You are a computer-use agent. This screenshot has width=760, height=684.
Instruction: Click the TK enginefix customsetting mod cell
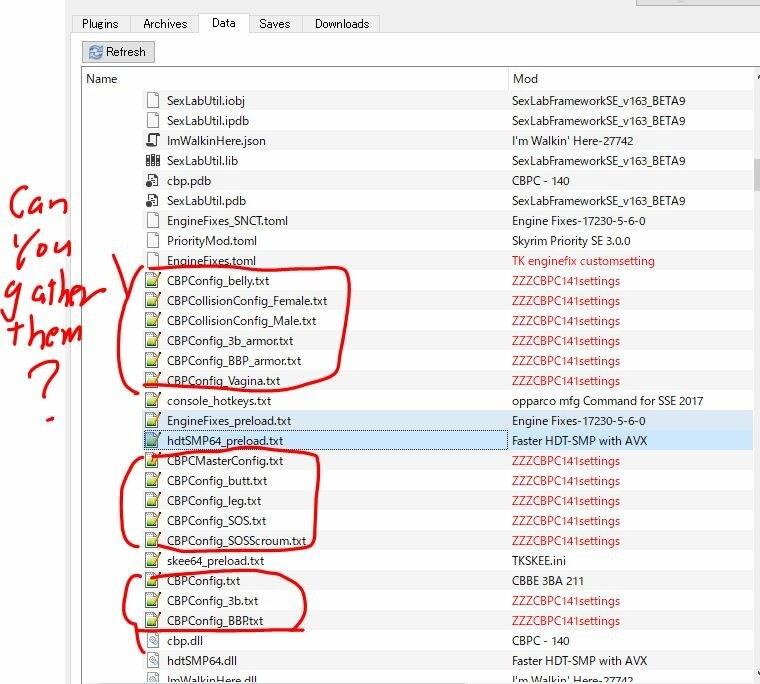click(583, 261)
